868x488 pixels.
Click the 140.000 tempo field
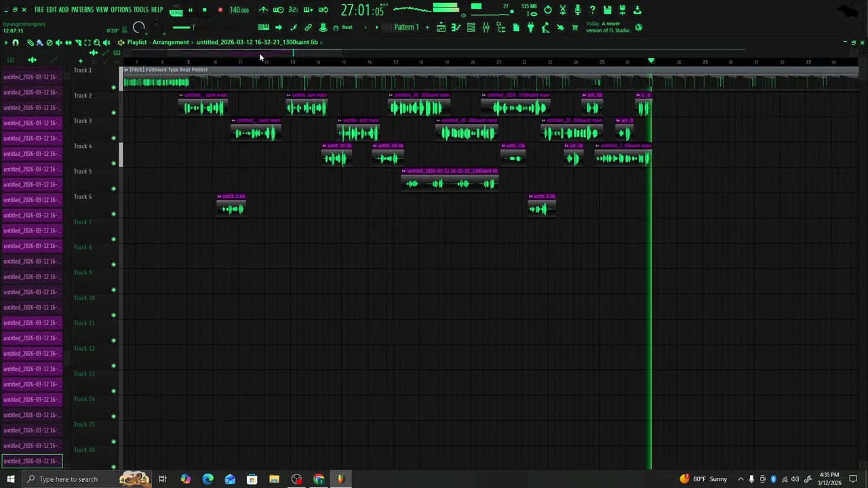pyautogui.click(x=239, y=10)
